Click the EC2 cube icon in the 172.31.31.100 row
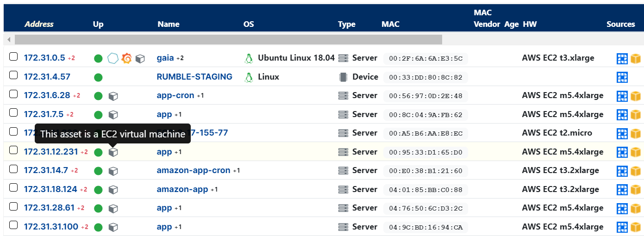Screen dimensions: 644x236 [x=113, y=227]
